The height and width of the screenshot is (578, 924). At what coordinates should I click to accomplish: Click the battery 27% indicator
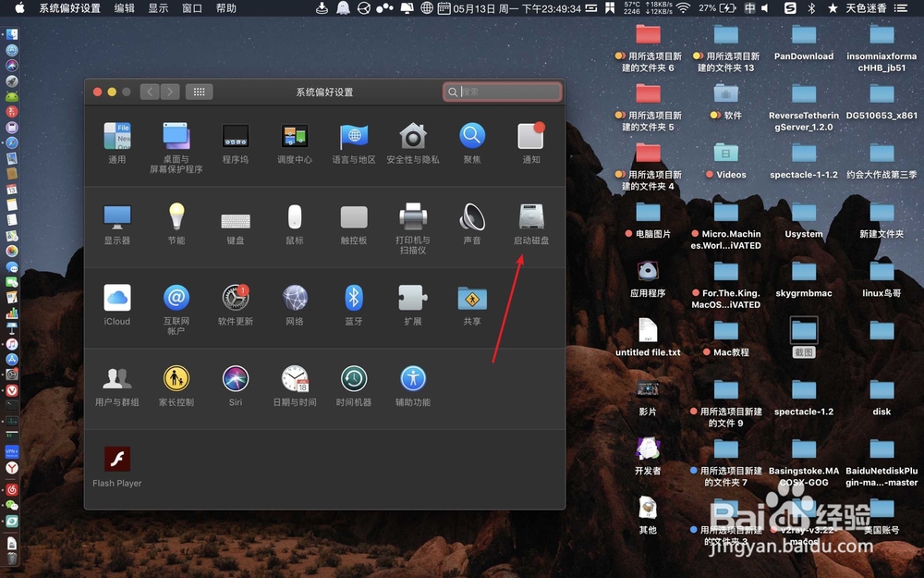click(x=717, y=8)
